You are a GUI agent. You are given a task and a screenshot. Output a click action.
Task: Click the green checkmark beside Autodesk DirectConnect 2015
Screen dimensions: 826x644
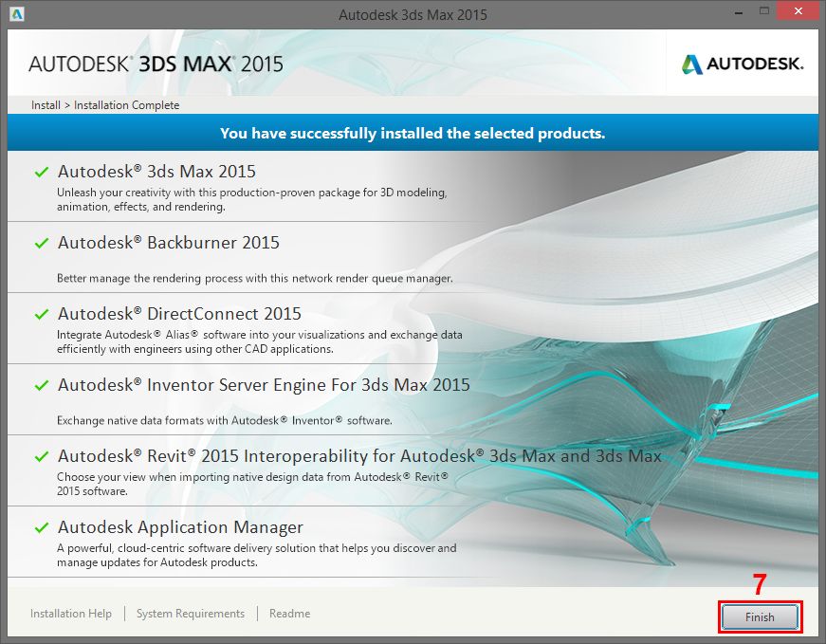42,314
